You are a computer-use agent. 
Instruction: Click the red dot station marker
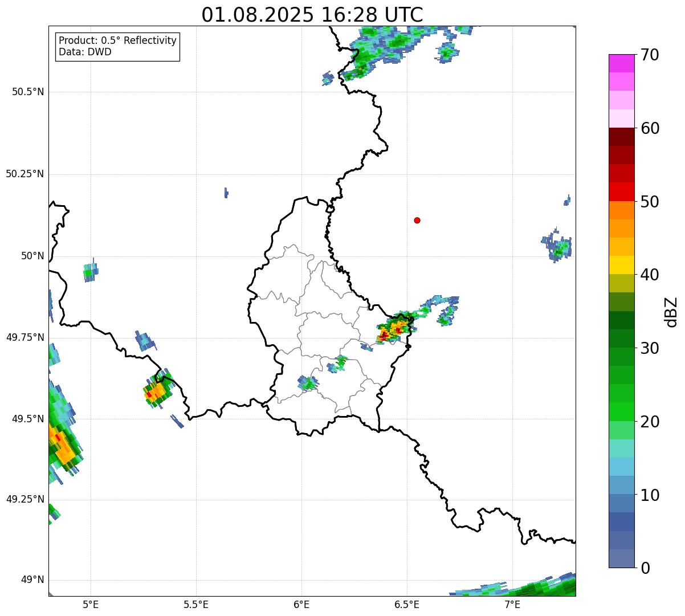click(417, 221)
